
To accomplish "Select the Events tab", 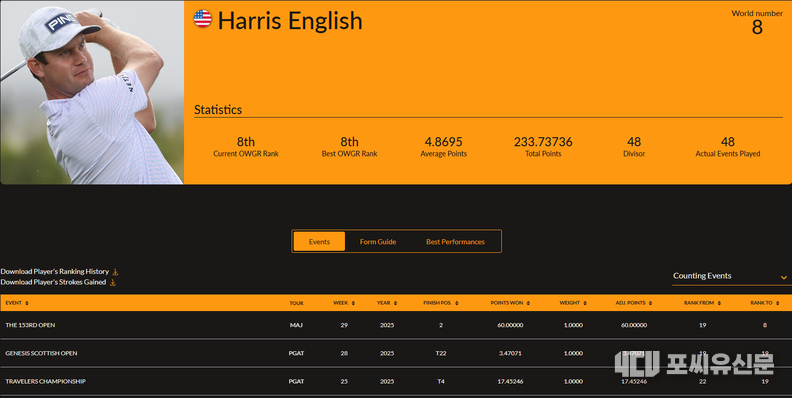I will (x=319, y=241).
